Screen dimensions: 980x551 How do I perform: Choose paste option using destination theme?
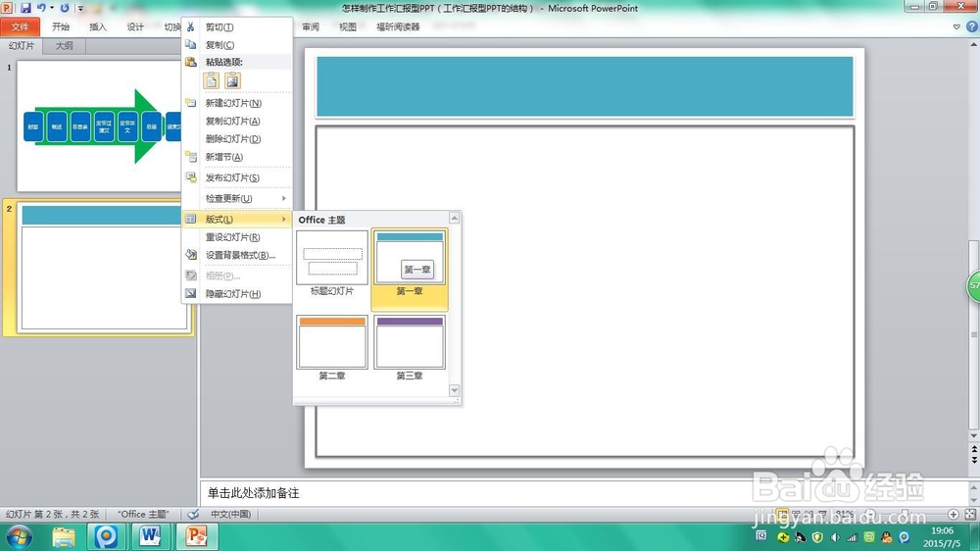tap(212, 80)
